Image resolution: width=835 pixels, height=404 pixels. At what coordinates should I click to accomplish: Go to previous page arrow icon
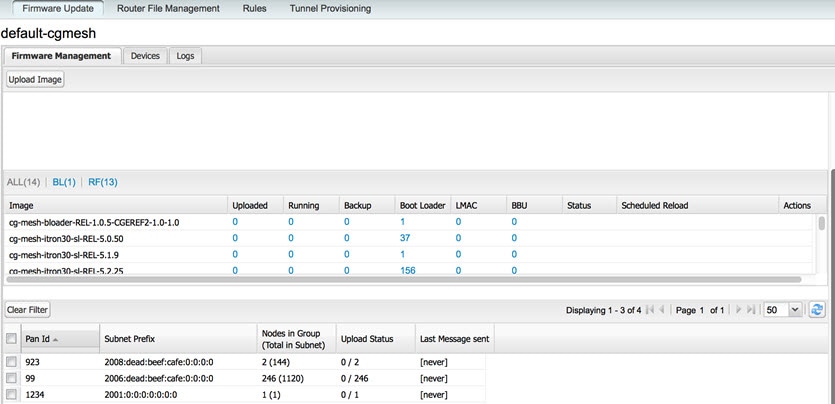662,310
